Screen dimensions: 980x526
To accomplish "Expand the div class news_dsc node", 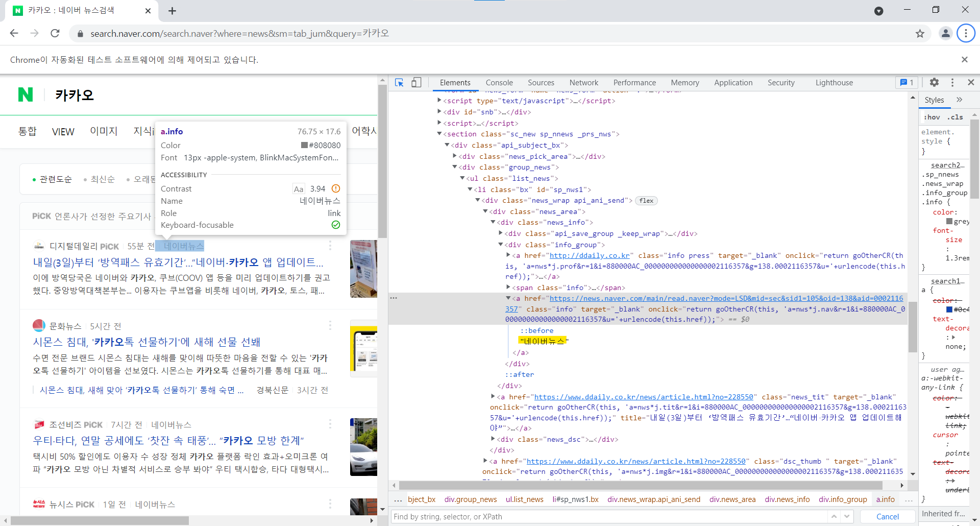I will 493,439.
